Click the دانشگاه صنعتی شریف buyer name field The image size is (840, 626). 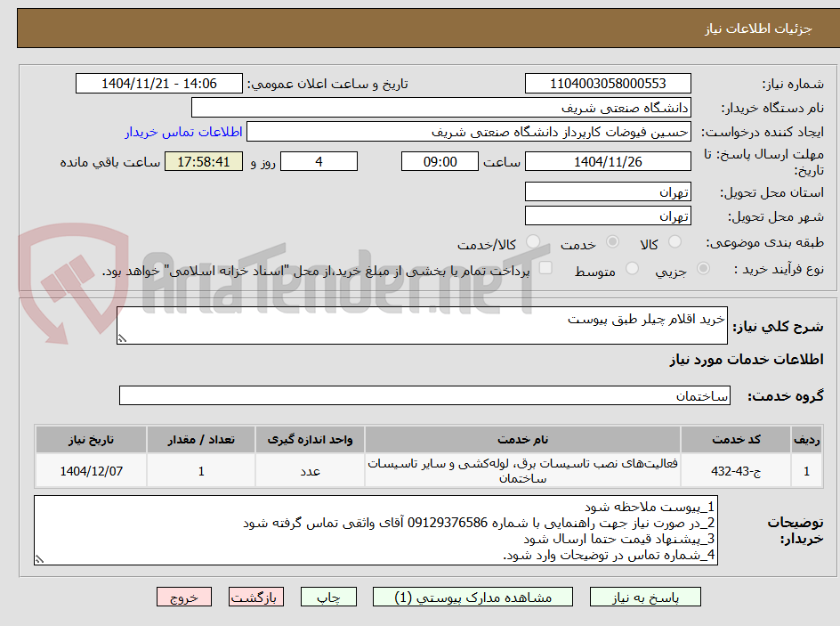tap(440, 108)
